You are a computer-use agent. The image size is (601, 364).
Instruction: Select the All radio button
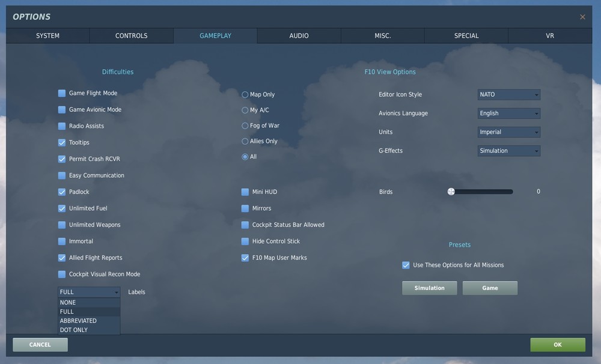tap(245, 157)
